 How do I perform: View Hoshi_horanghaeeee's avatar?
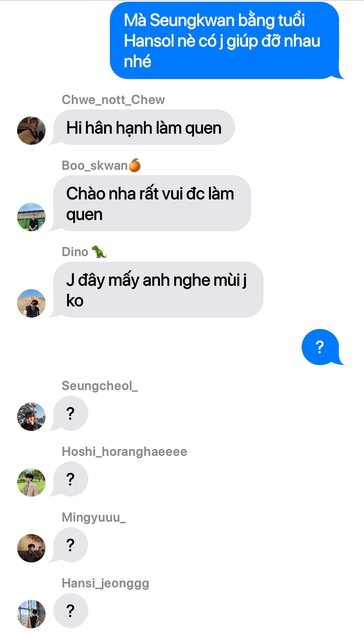(31, 483)
